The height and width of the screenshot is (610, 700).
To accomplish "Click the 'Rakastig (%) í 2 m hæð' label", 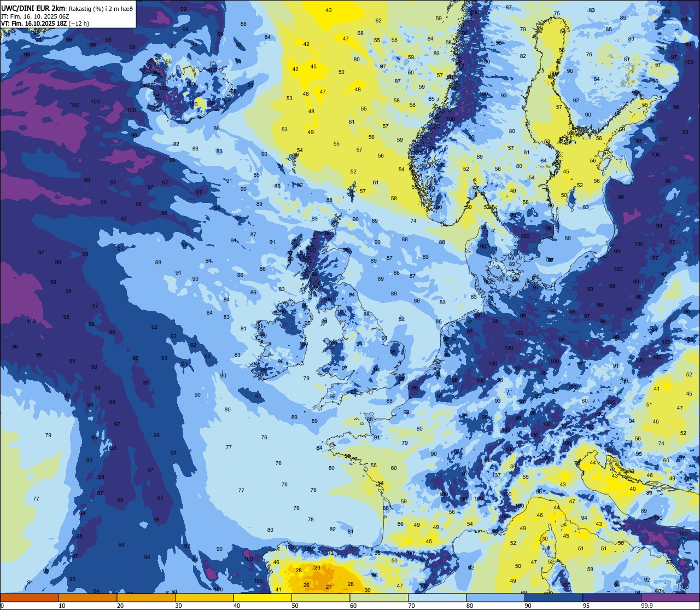I will [101, 8].
